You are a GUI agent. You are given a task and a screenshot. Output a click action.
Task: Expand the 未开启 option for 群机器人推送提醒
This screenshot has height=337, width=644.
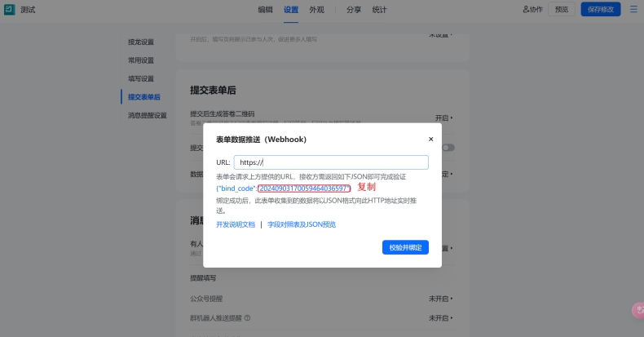coord(441,318)
